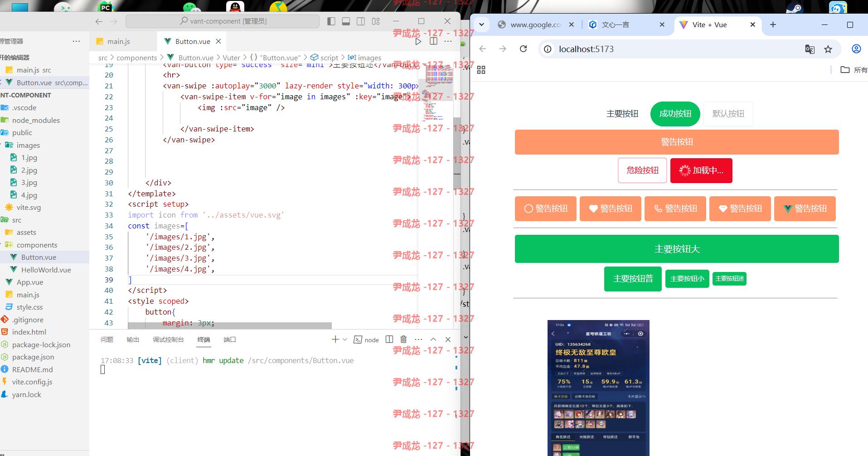
Task: Toggle VS Code primary sidebar layout icon
Action: 331,21
